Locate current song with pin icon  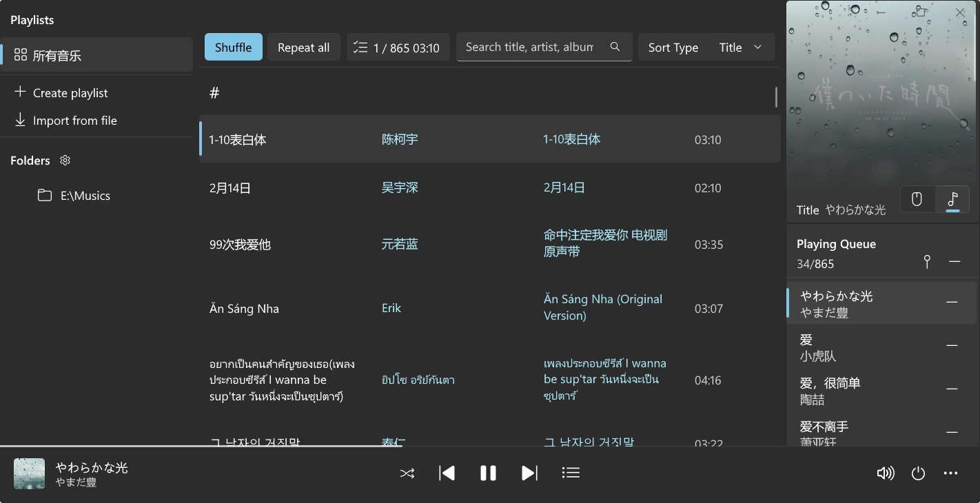tap(927, 261)
